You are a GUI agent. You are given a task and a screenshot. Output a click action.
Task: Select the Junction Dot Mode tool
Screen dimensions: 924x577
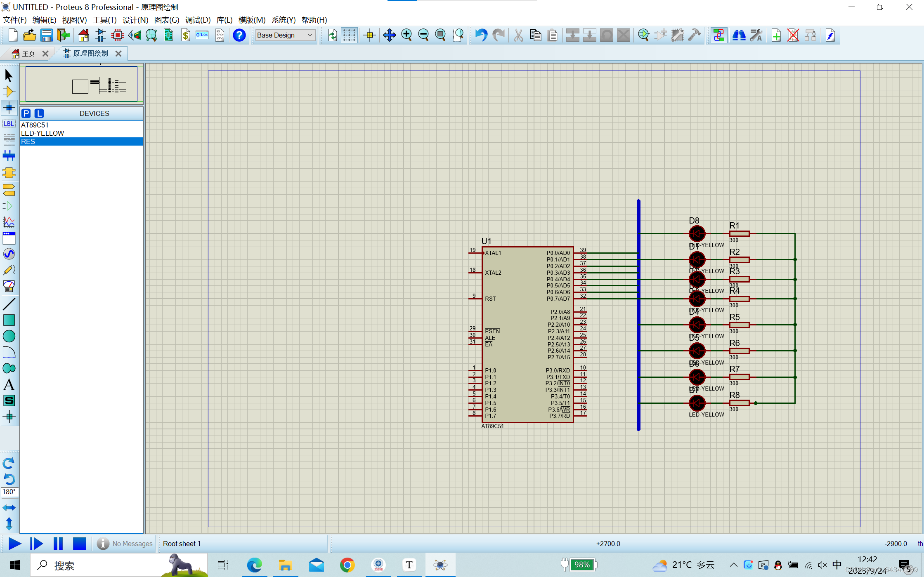9,108
